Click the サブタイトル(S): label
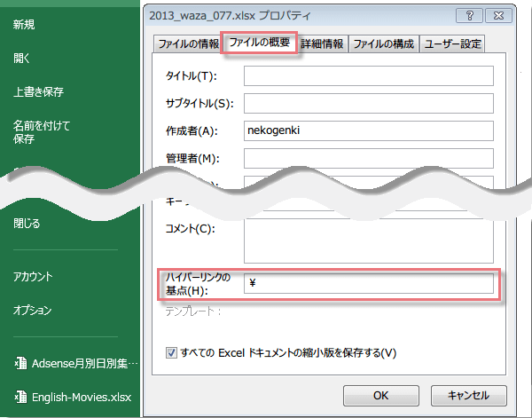Image resolution: width=532 pixels, height=418 pixels. click(199, 103)
